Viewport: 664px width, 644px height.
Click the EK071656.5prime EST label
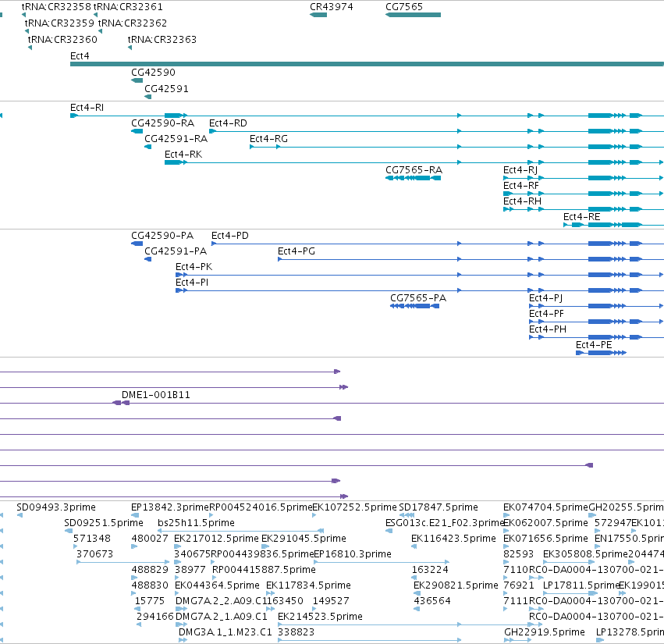(x=545, y=539)
